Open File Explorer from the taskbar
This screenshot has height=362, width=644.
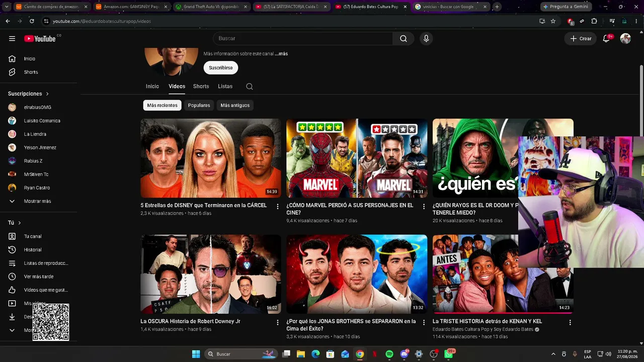301,354
